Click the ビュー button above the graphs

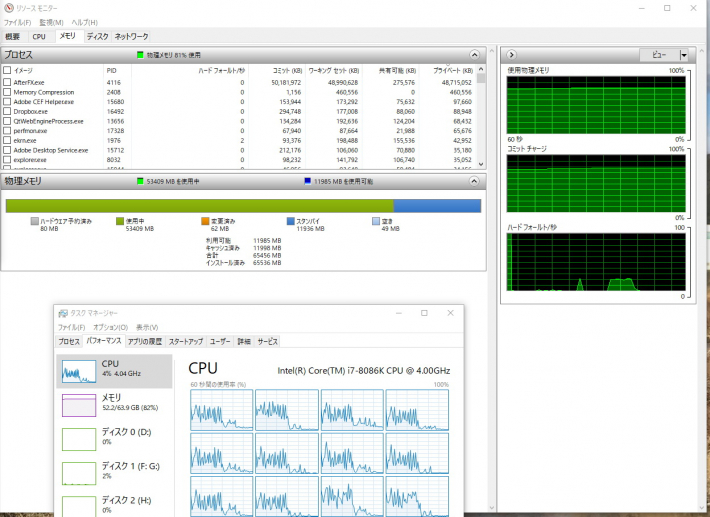(x=657, y=55)
